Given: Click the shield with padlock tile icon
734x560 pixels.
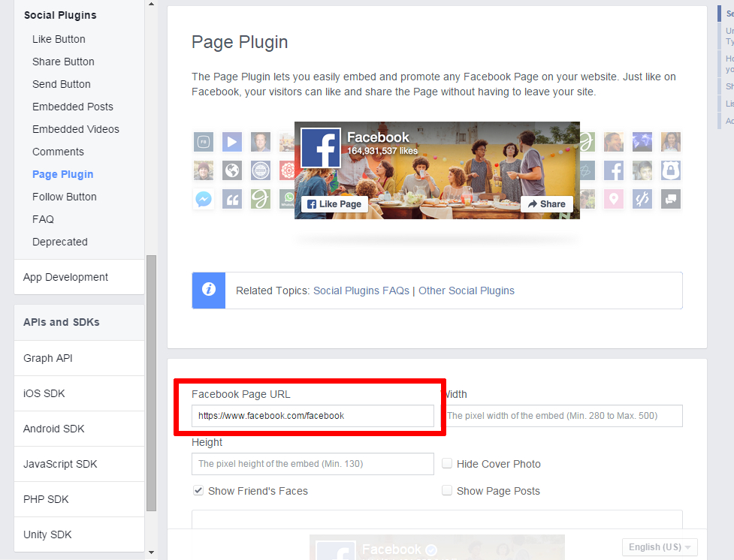Looking at the screenshot, I should pos(671,170).
